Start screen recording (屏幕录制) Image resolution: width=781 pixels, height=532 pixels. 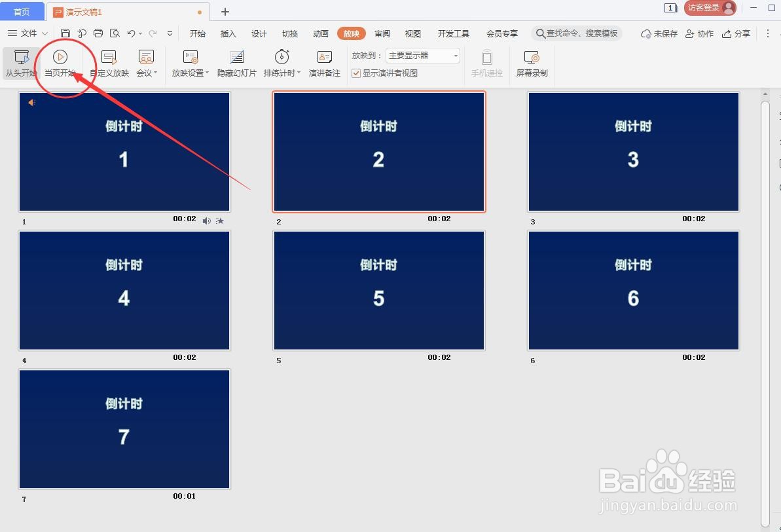click(x=532, y=63)
